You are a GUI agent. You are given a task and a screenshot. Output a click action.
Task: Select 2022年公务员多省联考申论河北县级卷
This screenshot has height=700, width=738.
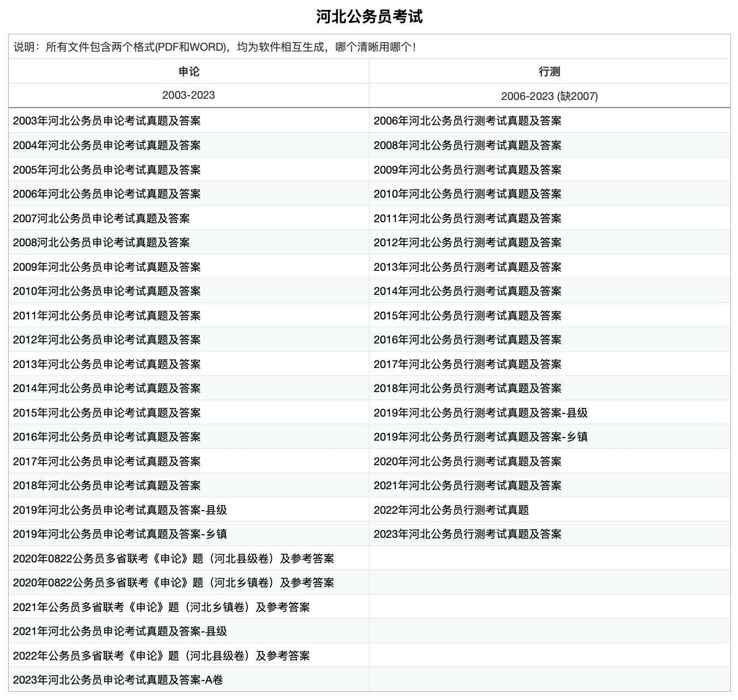tap(161, 656)
